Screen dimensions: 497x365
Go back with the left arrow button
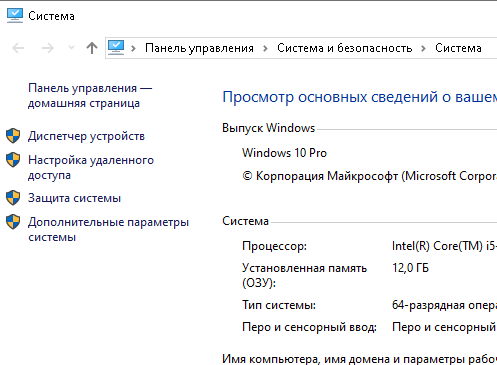(18, 48)
